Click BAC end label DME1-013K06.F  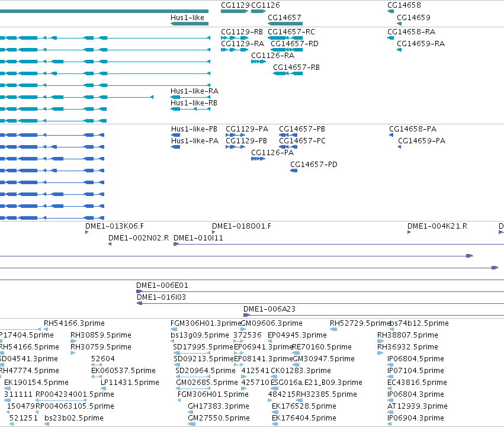point(114,226)
